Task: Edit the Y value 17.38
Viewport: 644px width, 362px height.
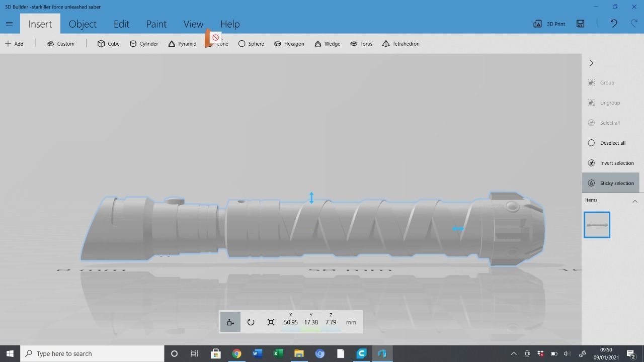Action: pyautogui.click(x=311, y=322)
